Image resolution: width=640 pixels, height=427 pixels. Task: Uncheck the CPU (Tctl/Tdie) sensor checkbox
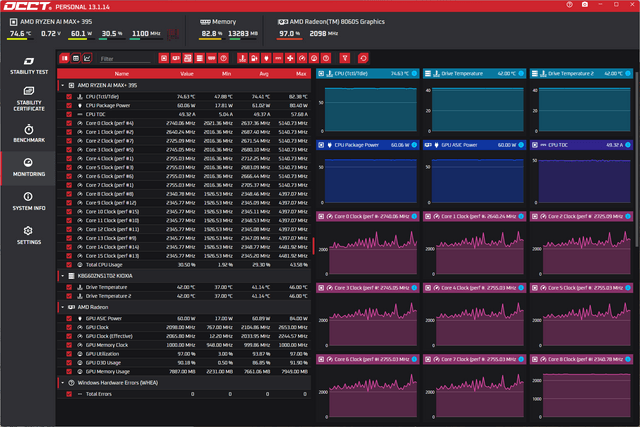click(x=69, y=97)
